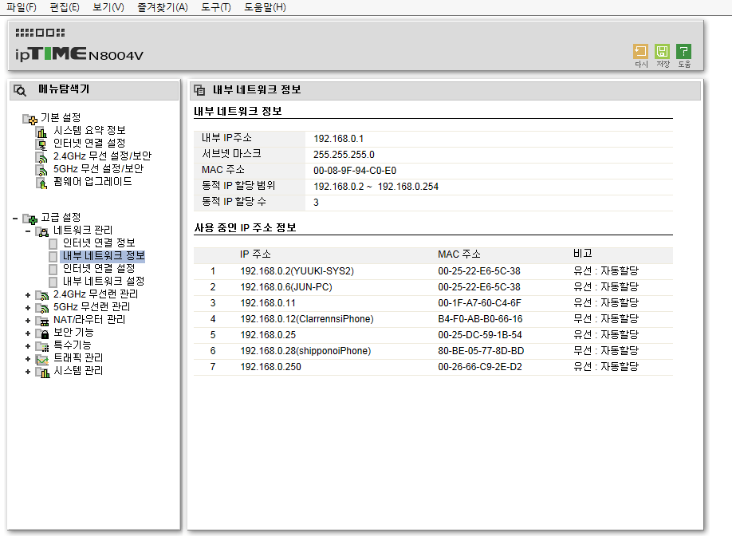Image resolution: width=732 pixels, height=560 pixels.
Task: Open the 즐겨찾기(A) menu
Action: tap(163, 7)
